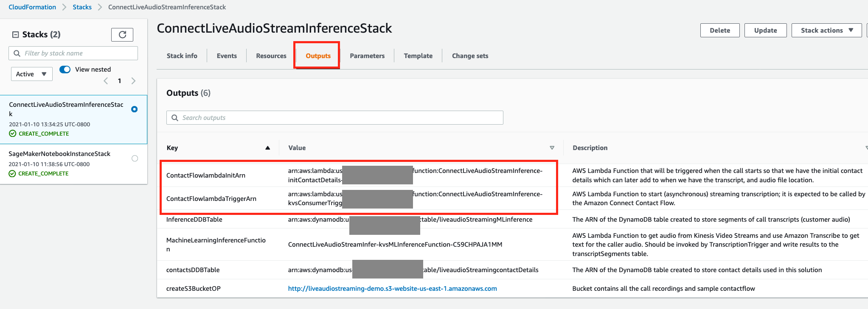Click the stacks page number 1
Viewport: 868px width, 309px height.
tap(120, 81)
